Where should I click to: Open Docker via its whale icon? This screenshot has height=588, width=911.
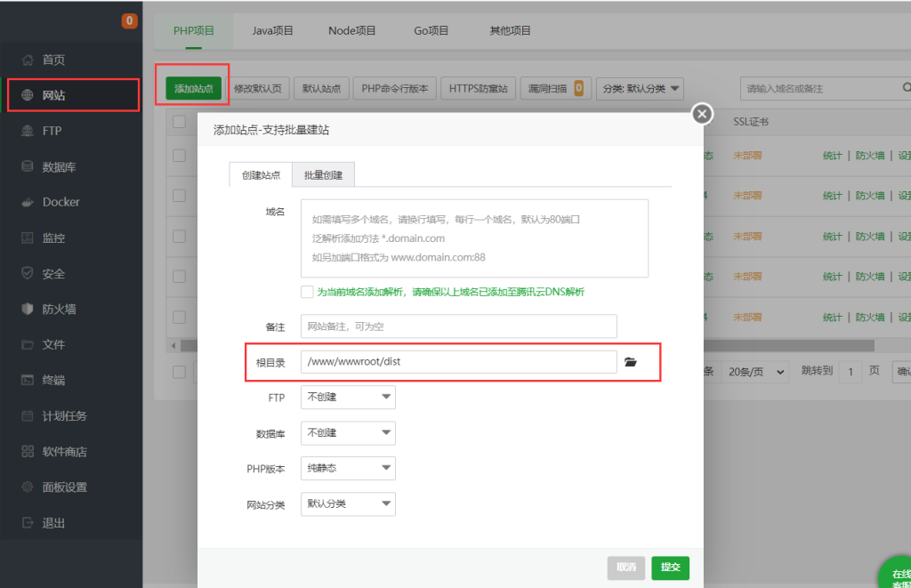[x=28, y=202]
